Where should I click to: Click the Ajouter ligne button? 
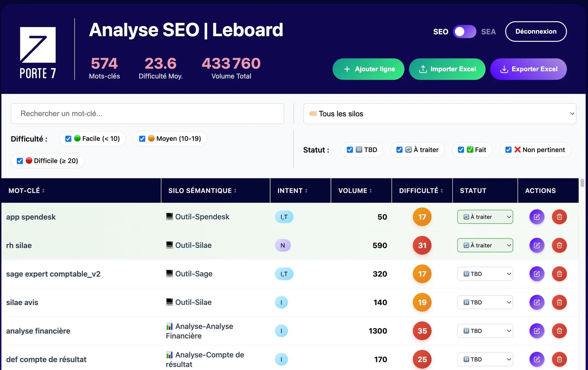click(x=368, y=69)
